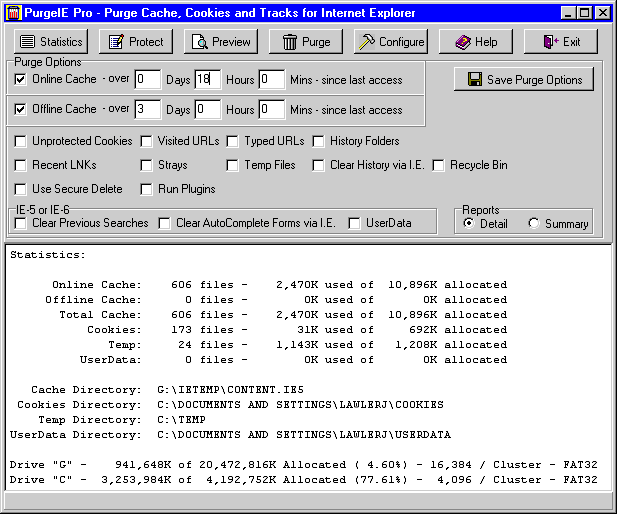
Task: Click the 'Cookies:' statistics row
Action: (297, 329)
